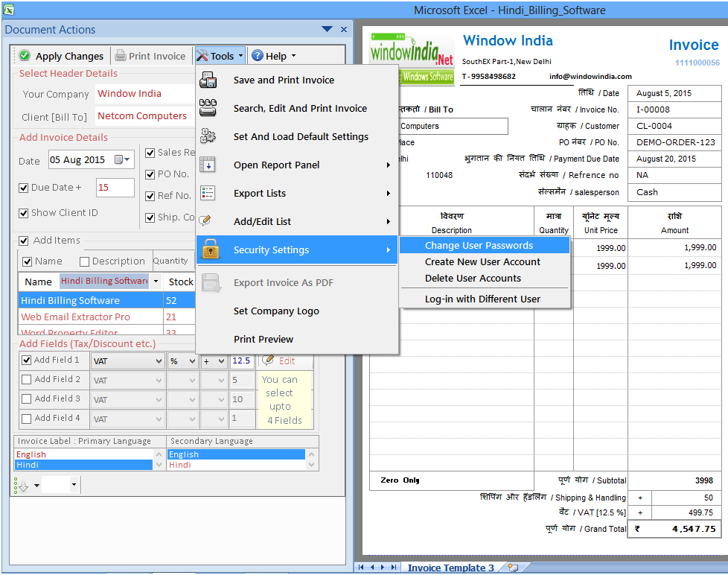728x575 pixels.
Task: Go to last sheet navigation arrow
Action: [x=394, y=567]
